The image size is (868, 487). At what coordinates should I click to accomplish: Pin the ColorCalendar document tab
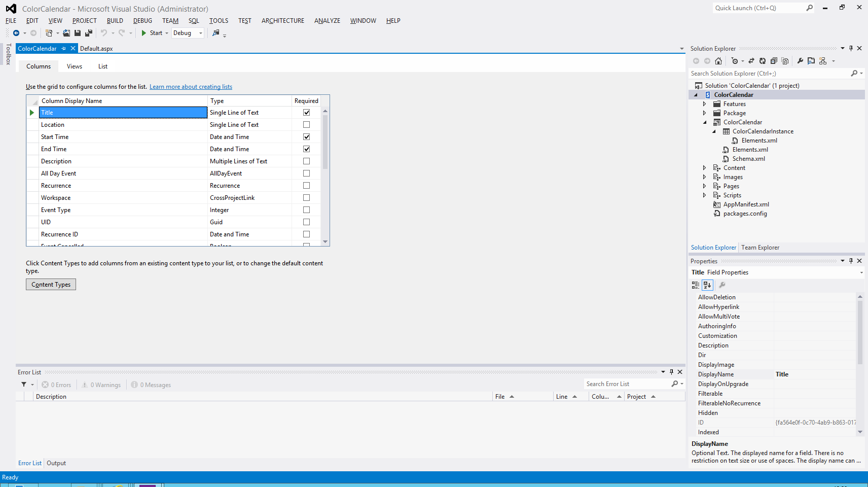[63, 49]
